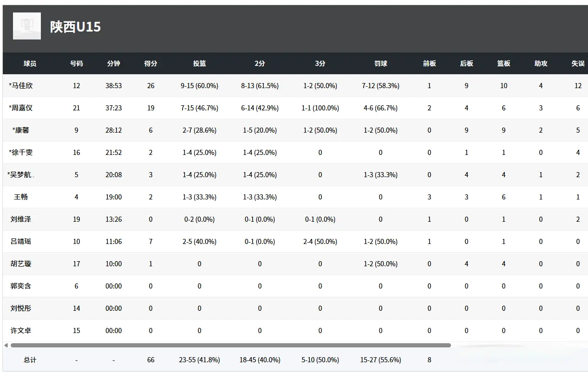Click the horizontal scrollbar's left arrow

pyautogui.click(x=6, y=345)
